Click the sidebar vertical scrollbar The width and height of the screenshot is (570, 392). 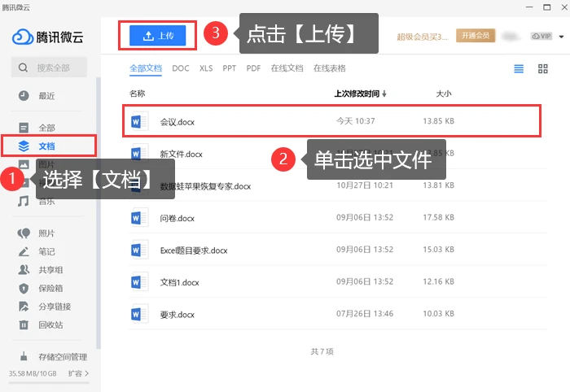(99, 213)
